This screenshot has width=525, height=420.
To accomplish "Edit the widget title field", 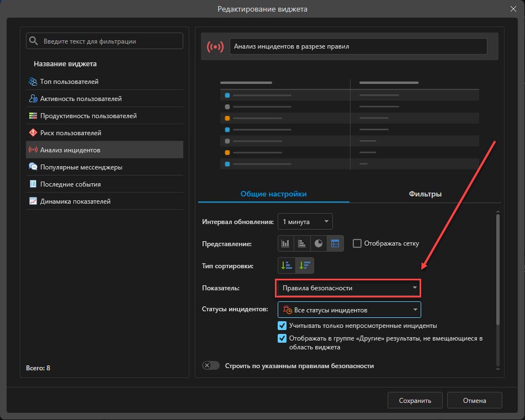I will (x=358, y=46).
